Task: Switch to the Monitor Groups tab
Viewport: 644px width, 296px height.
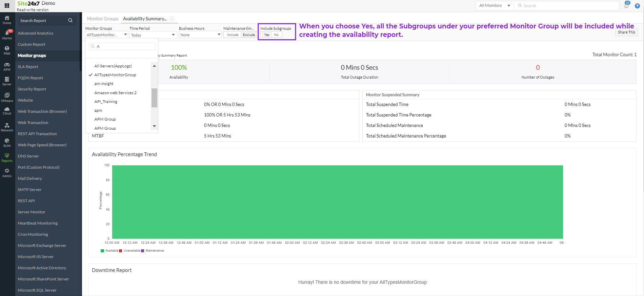Action: point(103,19)
